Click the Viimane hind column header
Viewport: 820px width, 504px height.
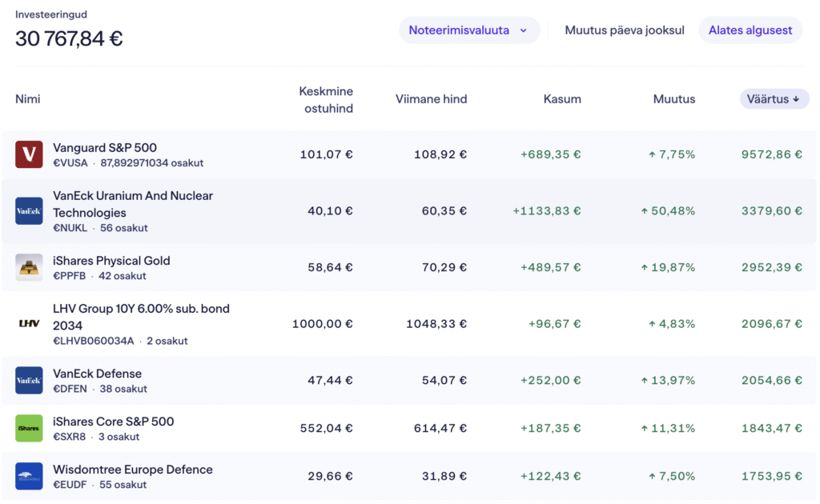pos(431,99)
